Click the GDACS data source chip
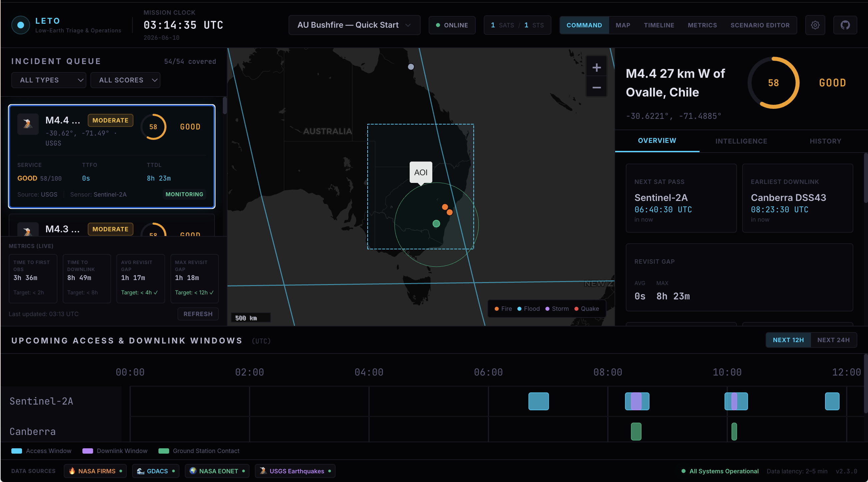This screenshot has height=482, width=868. pos(156,471)
